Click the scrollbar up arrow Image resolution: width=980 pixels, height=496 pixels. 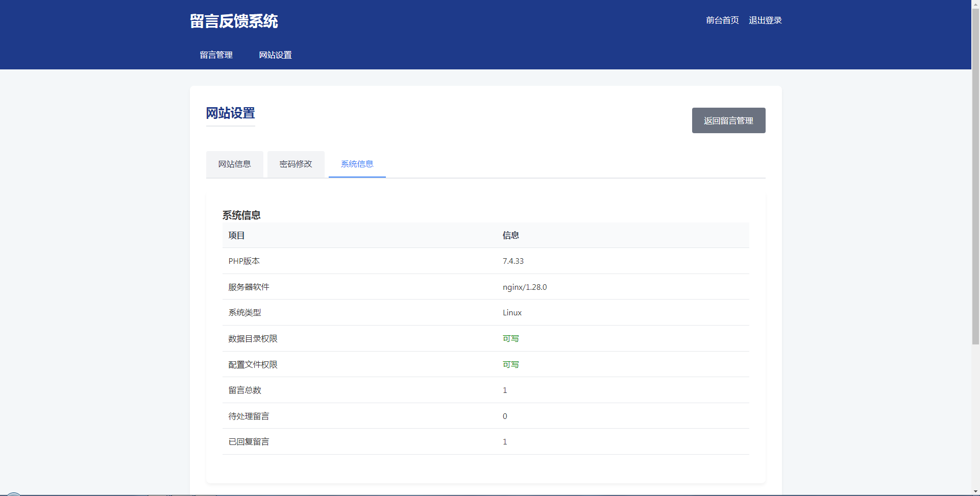[x=975, y=4]
